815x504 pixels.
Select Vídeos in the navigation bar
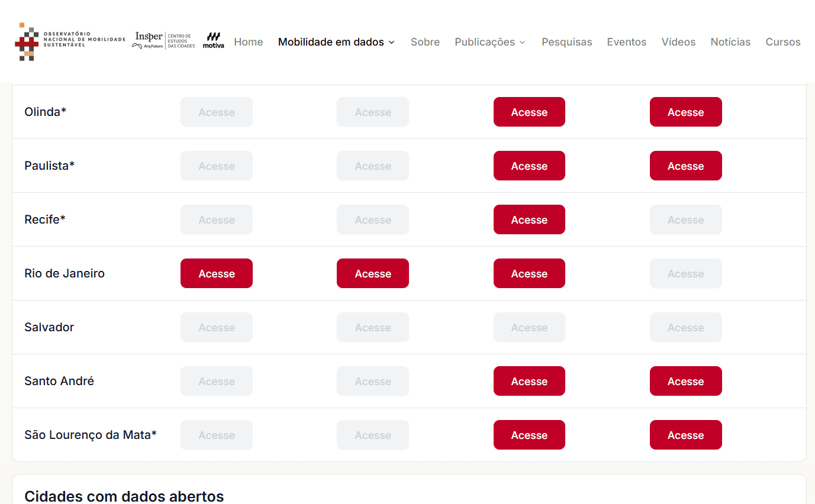pos(678,42)
